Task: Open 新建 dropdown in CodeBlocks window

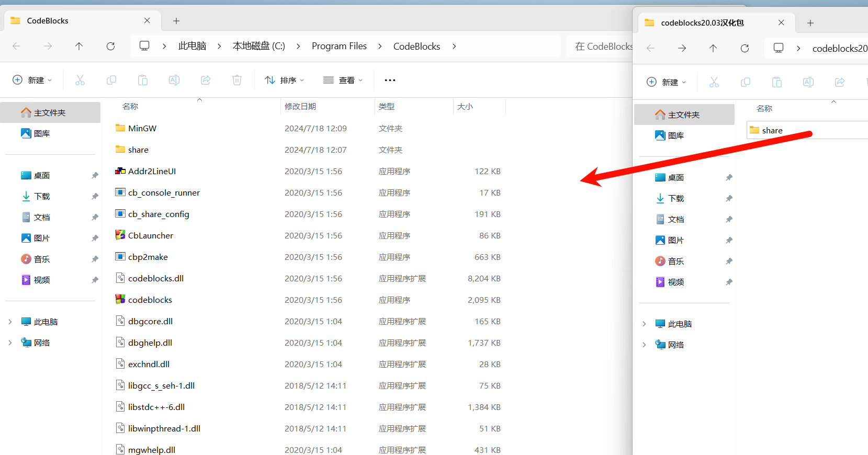Action: pos(32,80)
